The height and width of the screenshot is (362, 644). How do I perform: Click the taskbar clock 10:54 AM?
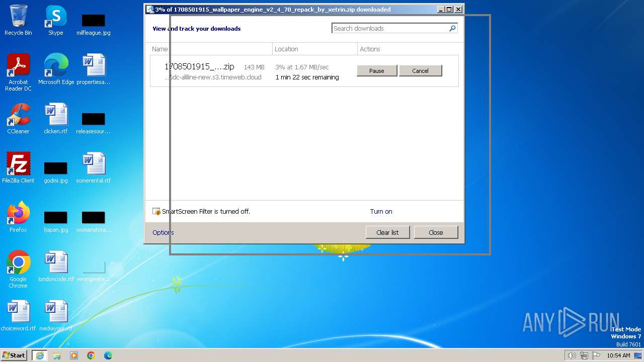coord(618,355)
